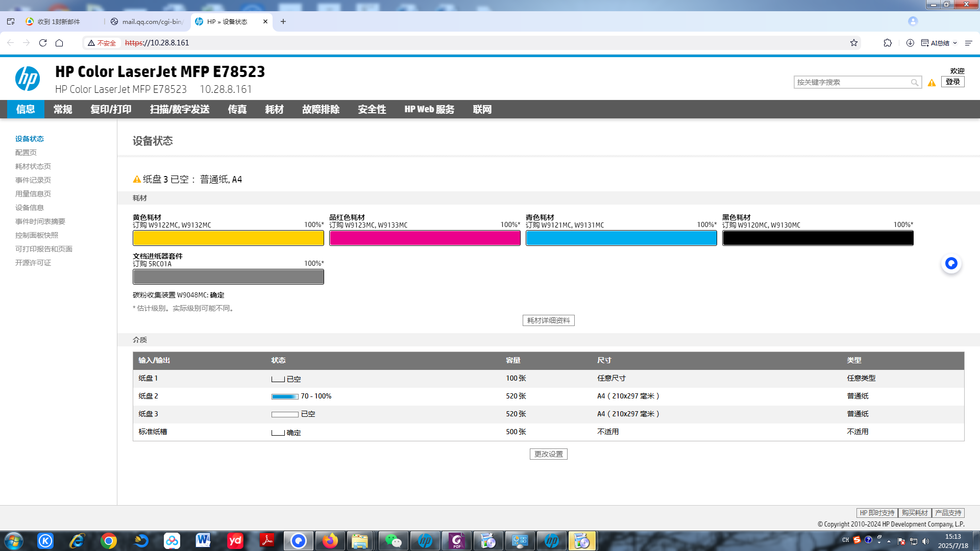This screenshot has height=551, width=980.
Task: Click the 纸盘 2 paper level indicator bar
Action: [x=285, y=396]
